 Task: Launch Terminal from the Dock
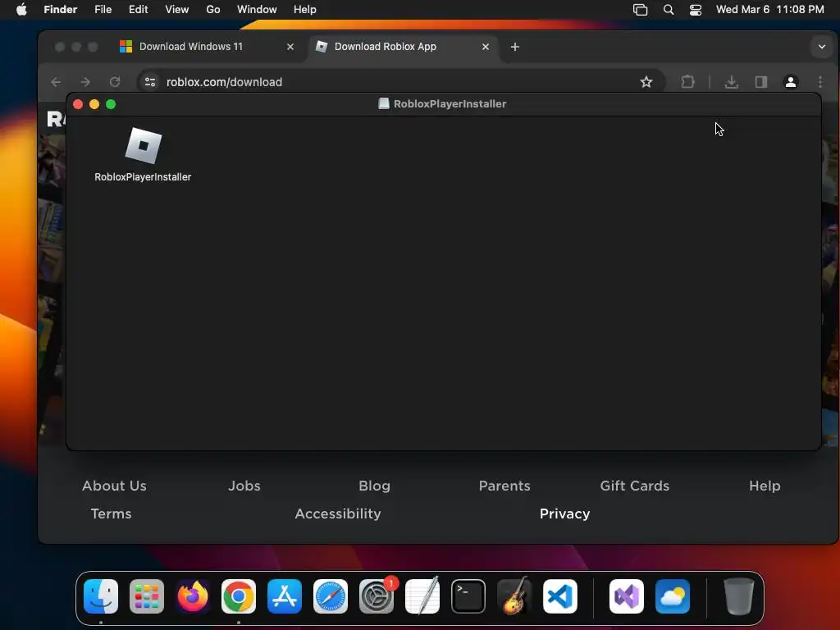(468, 596)
